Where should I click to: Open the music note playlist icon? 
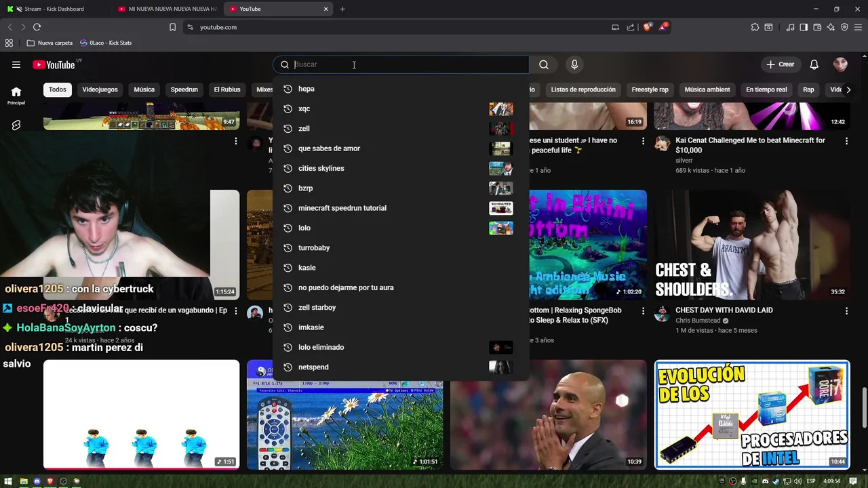coord(790,27)
